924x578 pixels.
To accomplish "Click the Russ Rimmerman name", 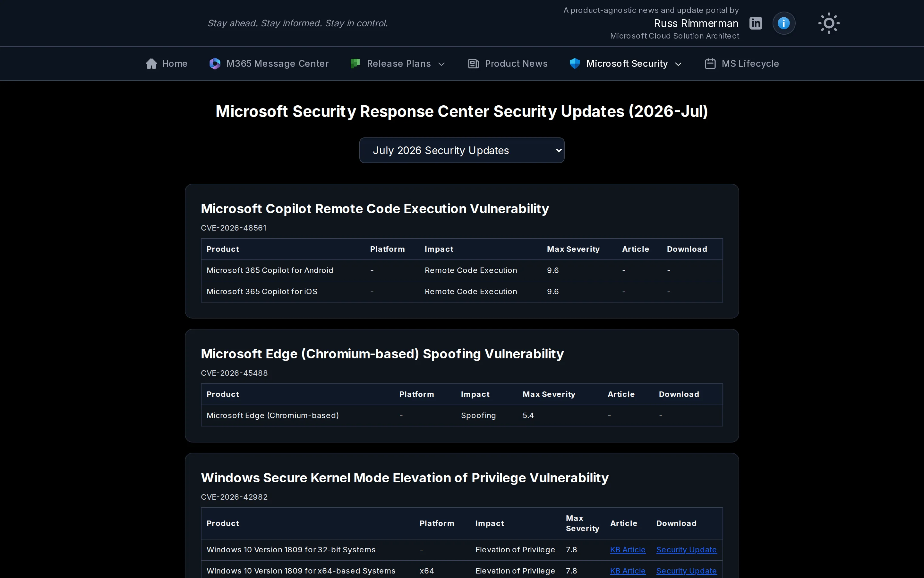I will tap(696, 23).
